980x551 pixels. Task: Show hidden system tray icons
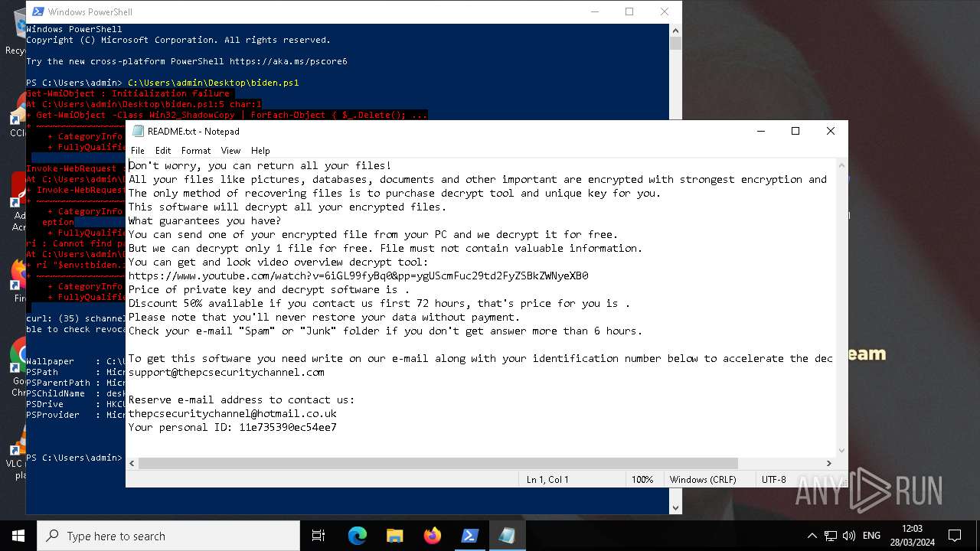812,536
